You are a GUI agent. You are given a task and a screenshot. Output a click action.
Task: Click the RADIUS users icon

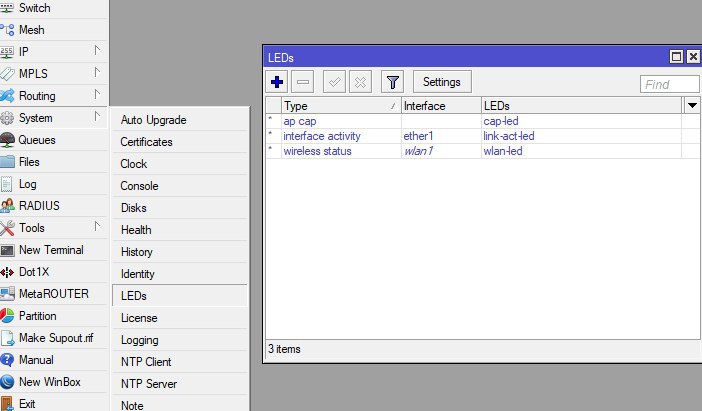pyautogui.click(x=7, y=206)
